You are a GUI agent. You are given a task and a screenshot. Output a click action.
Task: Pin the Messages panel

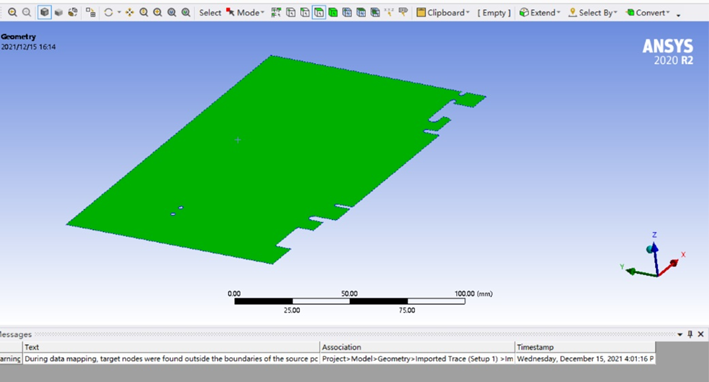[690, 334]
